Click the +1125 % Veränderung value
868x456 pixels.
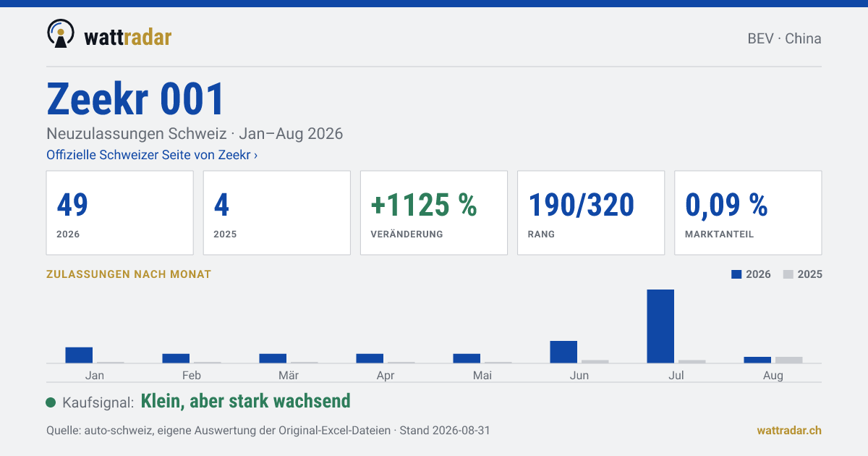(424, 206)
